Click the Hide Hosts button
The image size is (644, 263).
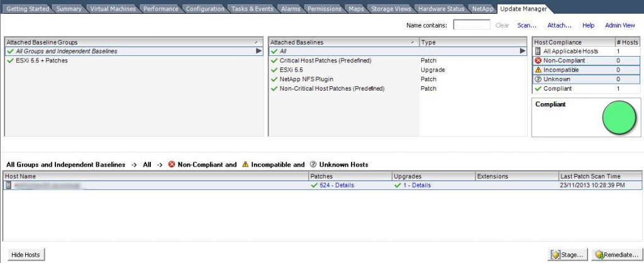coord(25,255)
